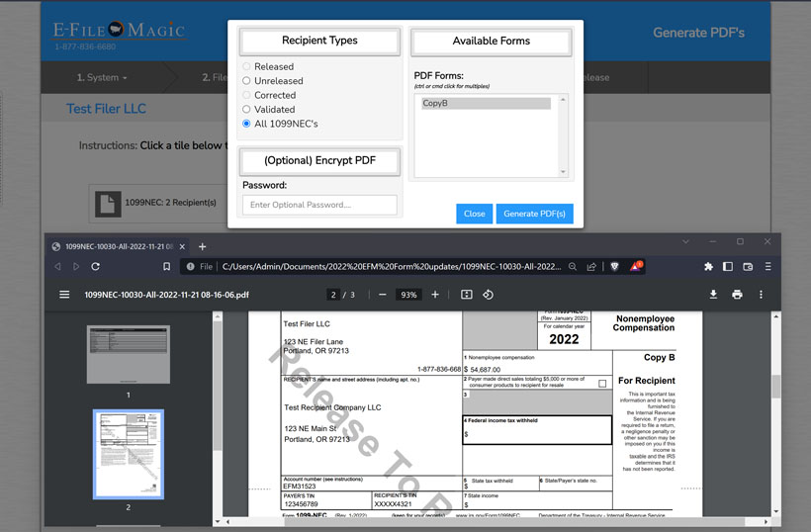Click the optional password field

tap(319, 205)
